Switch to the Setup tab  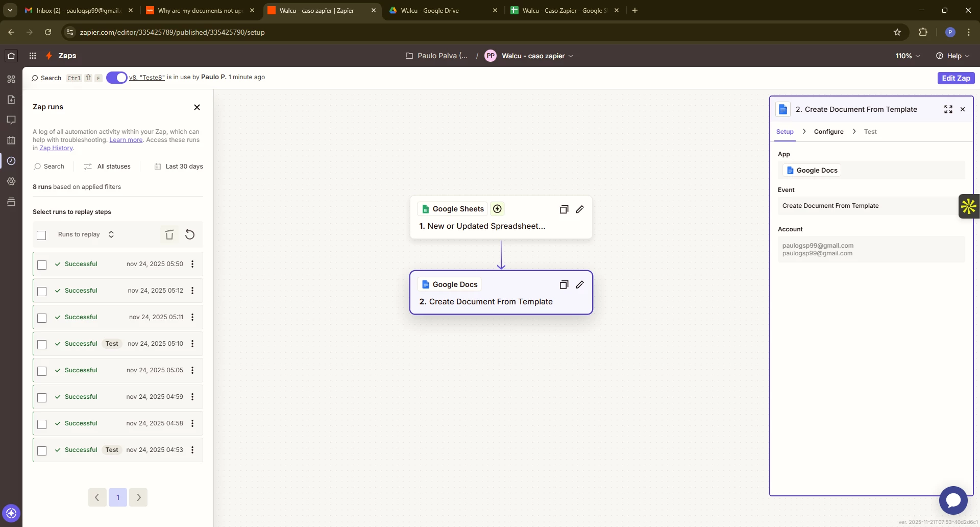(785, 132)
